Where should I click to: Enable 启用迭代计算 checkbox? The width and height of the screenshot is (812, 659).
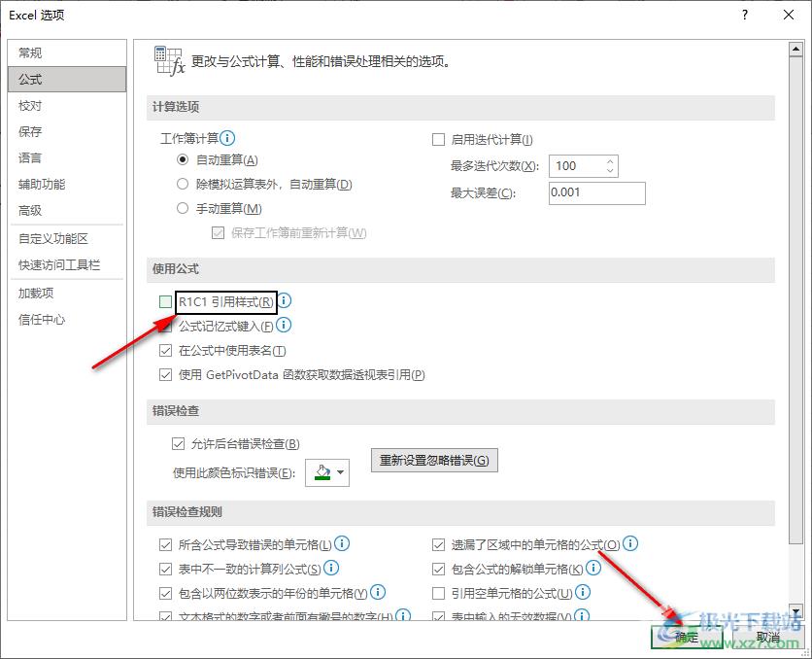[x=438, y=139]
